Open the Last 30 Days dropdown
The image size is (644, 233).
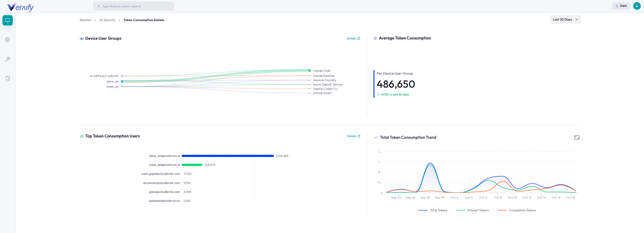(566, 19)
